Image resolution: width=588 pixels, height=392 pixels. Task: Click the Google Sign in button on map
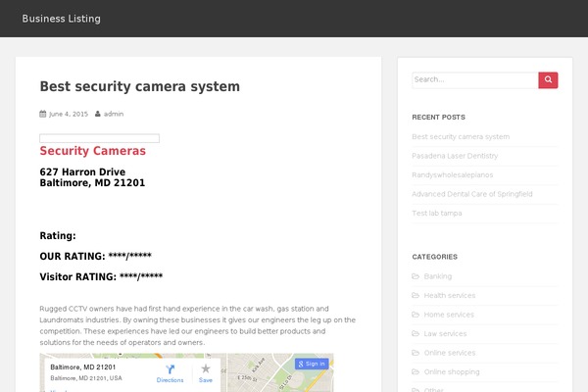coord(312,364)
